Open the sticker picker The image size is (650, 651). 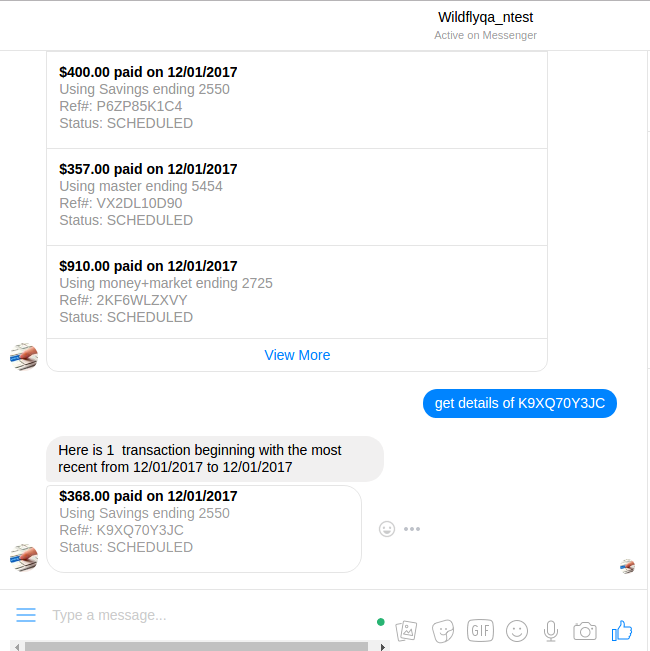(443, 631)
